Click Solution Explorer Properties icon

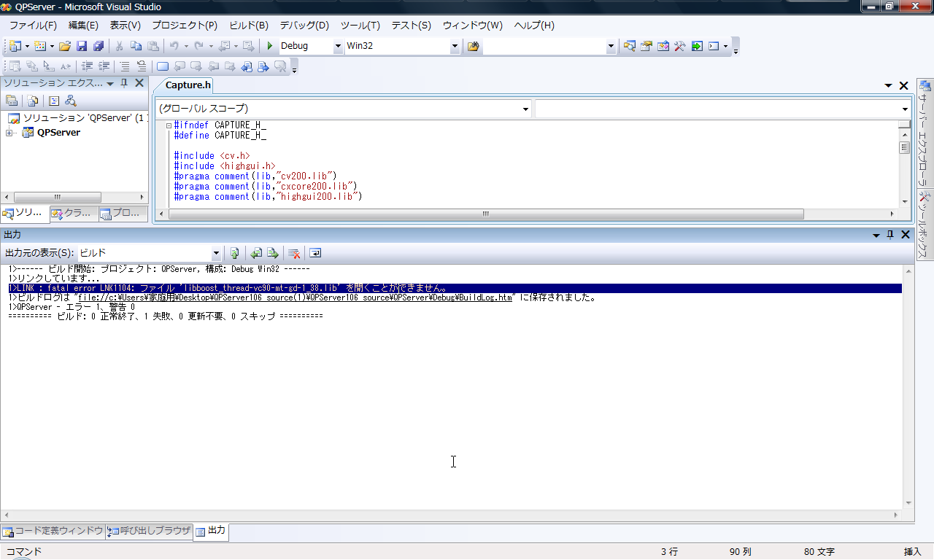tap(12, 101)
